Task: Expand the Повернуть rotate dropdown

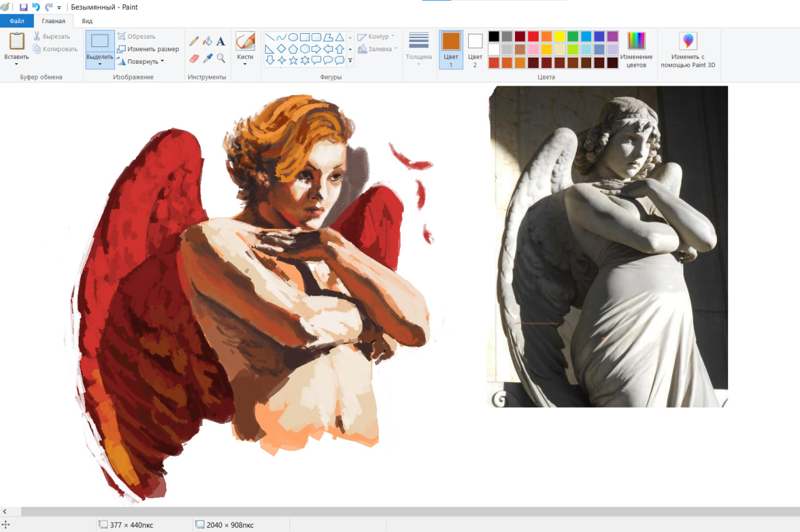Action: coord(162,61)
